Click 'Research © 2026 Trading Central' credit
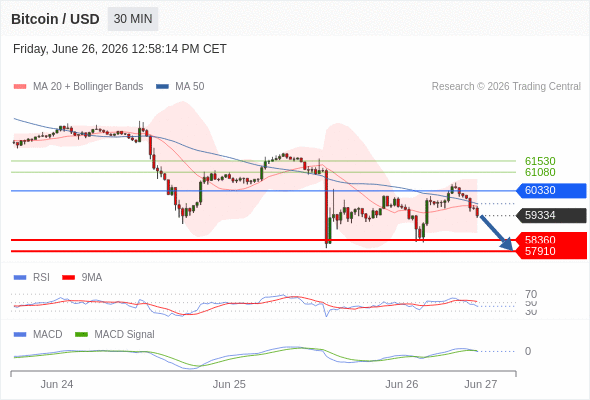The height and width of the screenshot is (400, 590). (x=506, y=87)
